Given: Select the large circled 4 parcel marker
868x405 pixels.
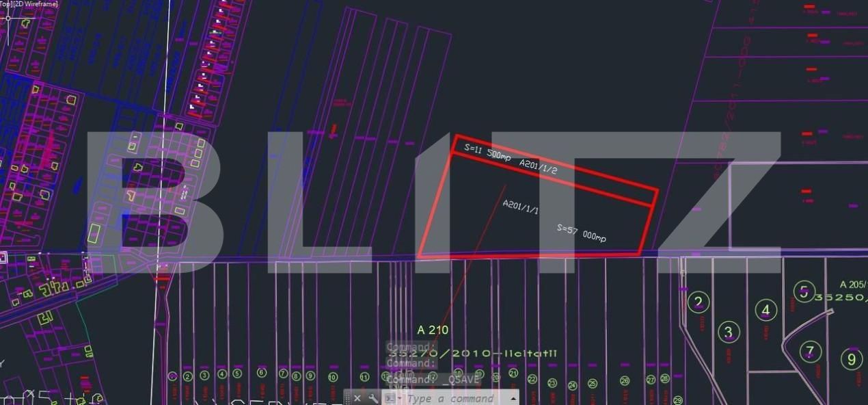Looking at the screenshot, I should [x=765, y=311].
